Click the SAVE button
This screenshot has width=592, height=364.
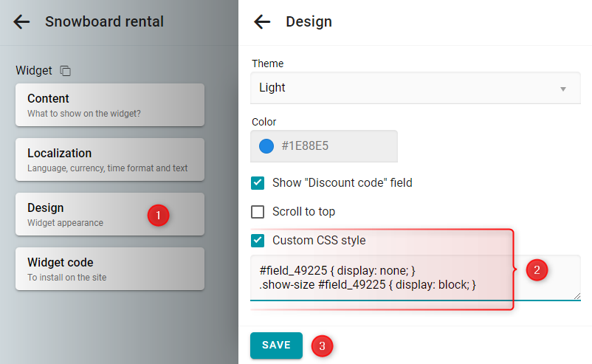[276, 346]
